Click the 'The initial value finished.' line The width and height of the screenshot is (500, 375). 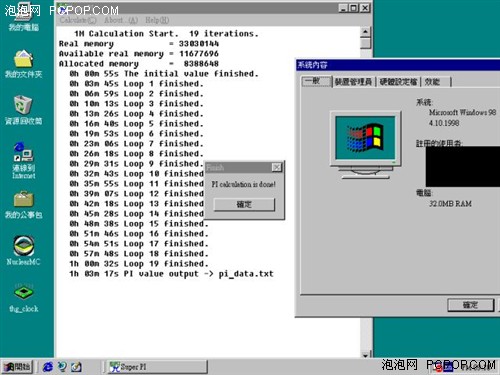point(164,74)
